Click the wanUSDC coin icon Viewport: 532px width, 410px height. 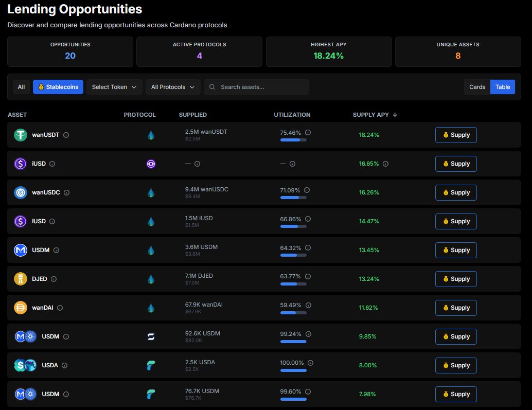pyautogui.click(x=21, y=192)
